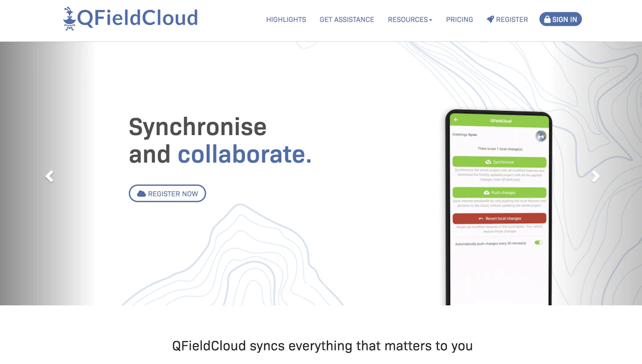Click 'Greetings Nyuki' text in phone

(x=465, y=135)
